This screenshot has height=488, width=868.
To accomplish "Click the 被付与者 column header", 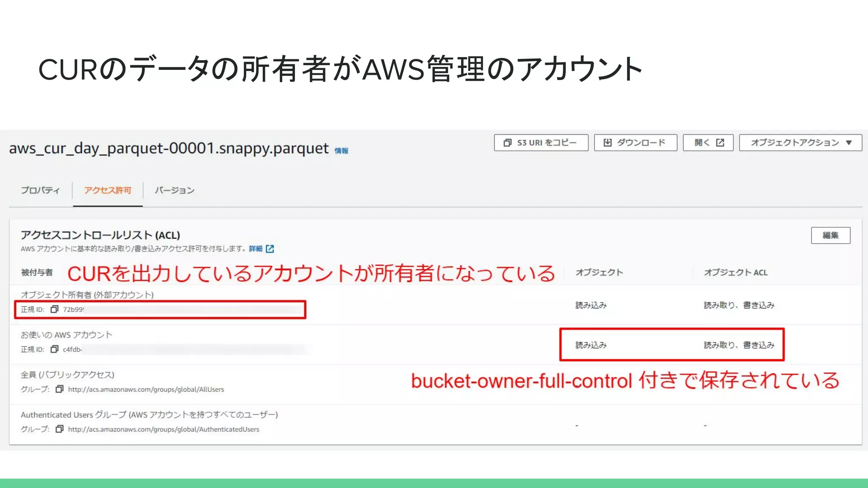I will (x=37, y=272).
